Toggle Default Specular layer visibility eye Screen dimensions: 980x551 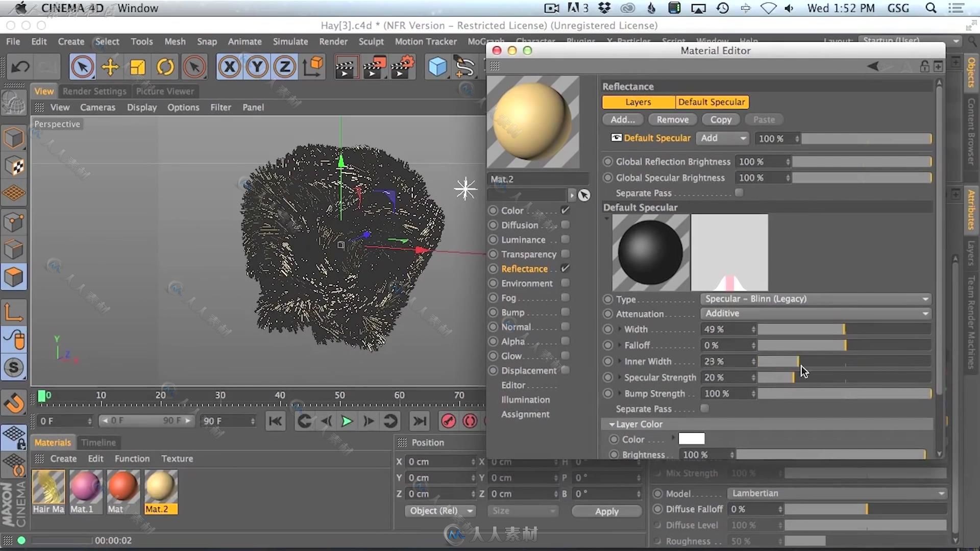[617, 138]
